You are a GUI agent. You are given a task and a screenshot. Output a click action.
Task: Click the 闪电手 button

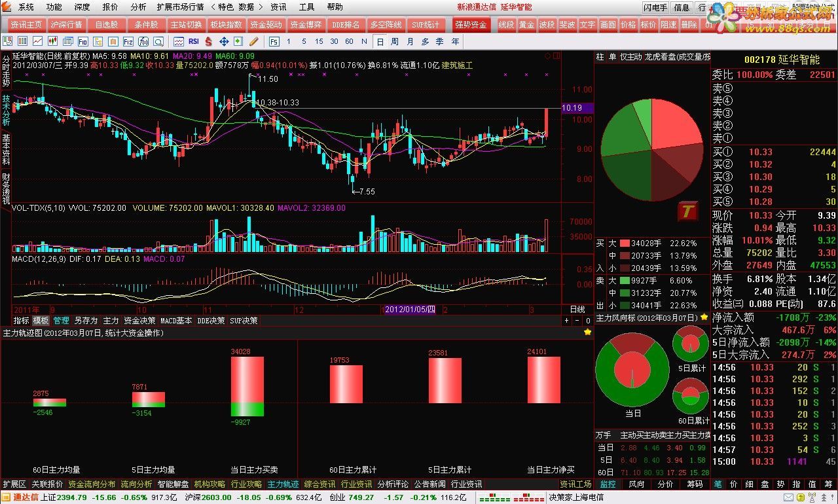pos(655,8)
